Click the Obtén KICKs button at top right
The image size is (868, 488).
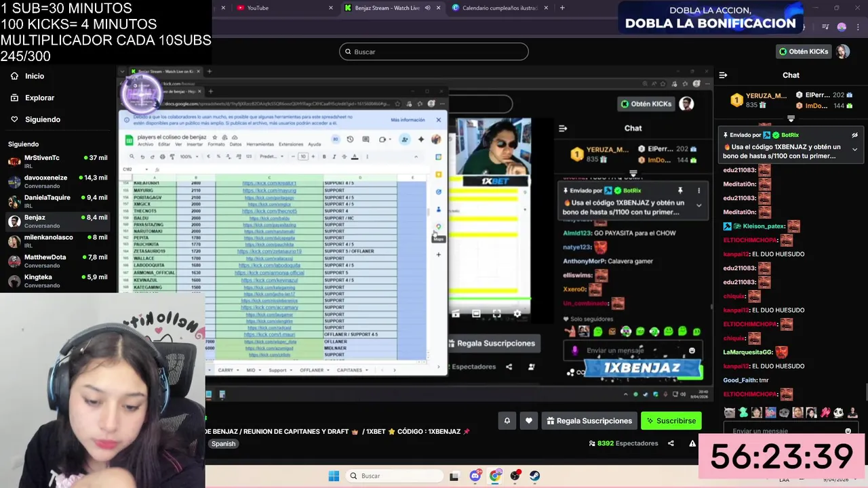click(x=803, y=52)
